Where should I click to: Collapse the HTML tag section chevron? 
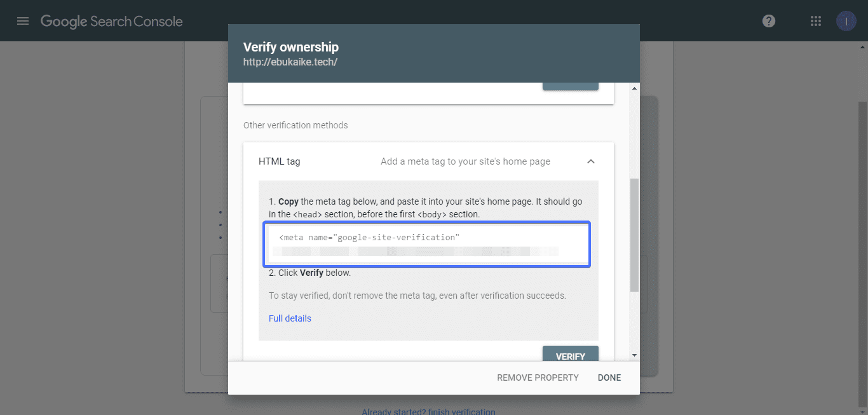point(591,161)
